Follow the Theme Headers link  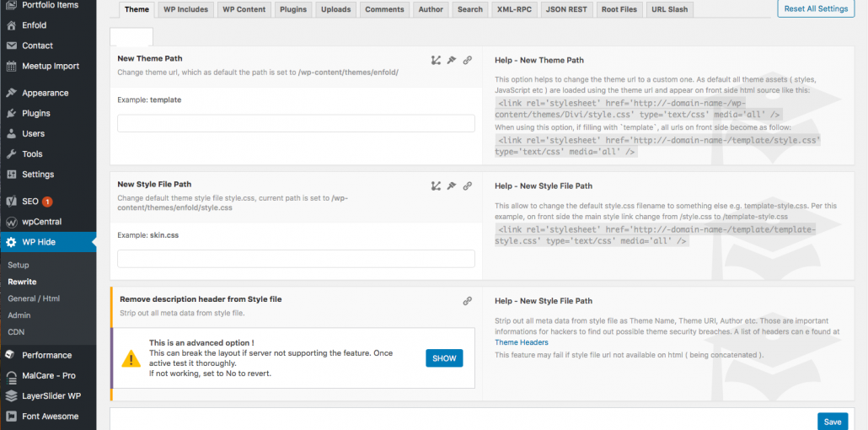click(521, 342)
